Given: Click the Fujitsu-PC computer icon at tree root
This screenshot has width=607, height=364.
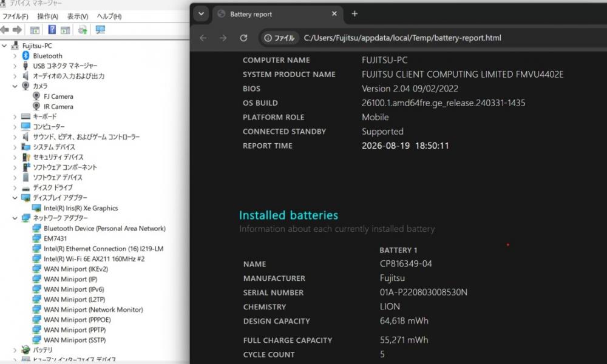Looking at the screenshot, I should [x=15, y=45].
